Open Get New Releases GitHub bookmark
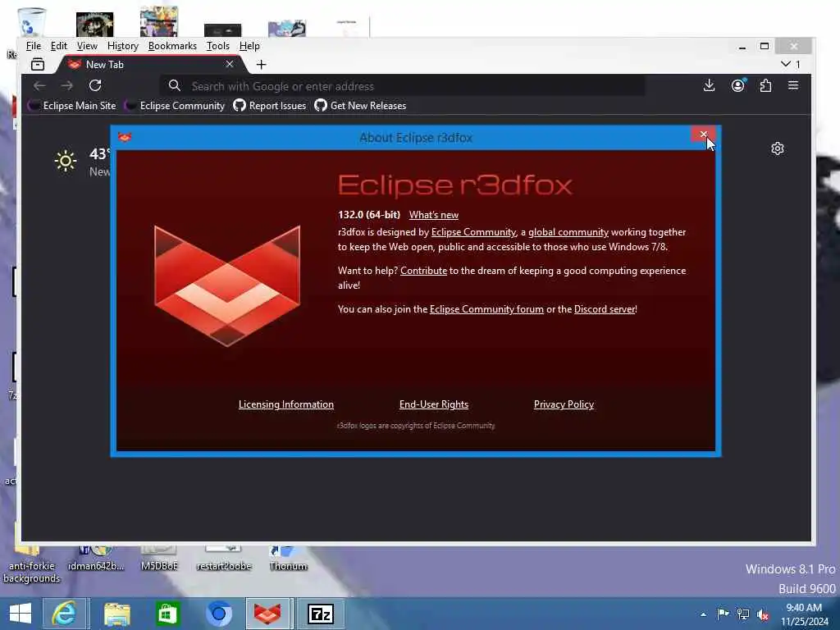The width and height of the screenshot is (840, 630). tap(361, 106)
